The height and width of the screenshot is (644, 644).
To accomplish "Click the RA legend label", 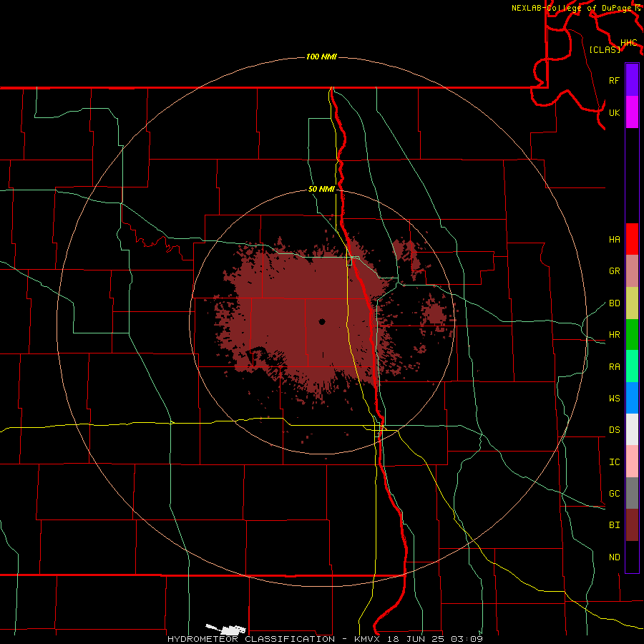I will [x=615, y=367].
